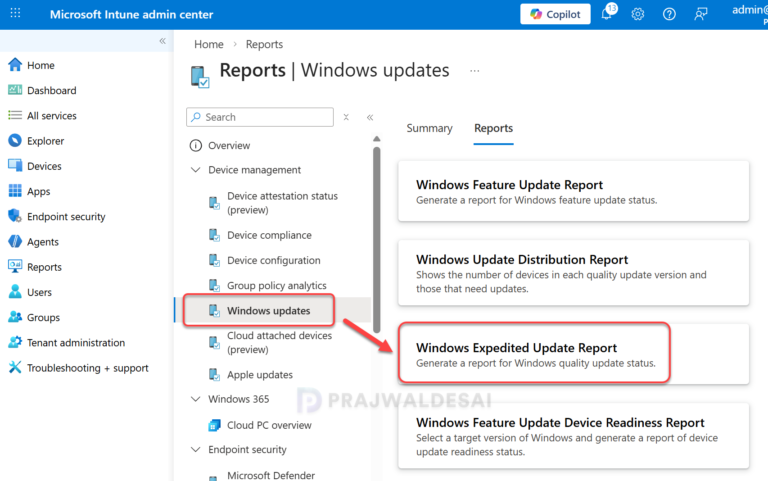Open notifications bell icon
Screen dimensions: 768x481
coord(607,13)
